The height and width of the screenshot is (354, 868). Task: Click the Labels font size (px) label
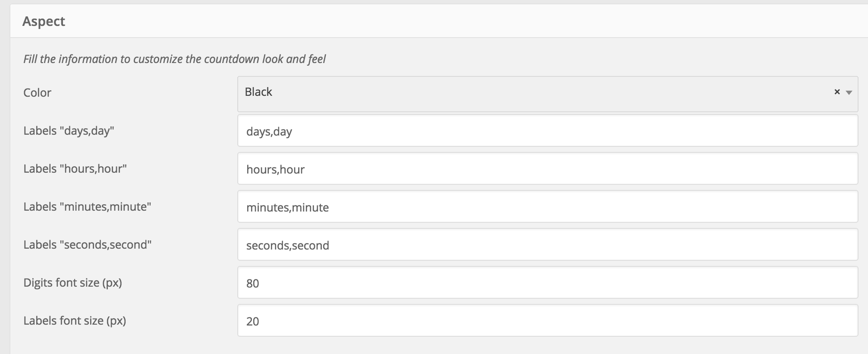[75, 321]
